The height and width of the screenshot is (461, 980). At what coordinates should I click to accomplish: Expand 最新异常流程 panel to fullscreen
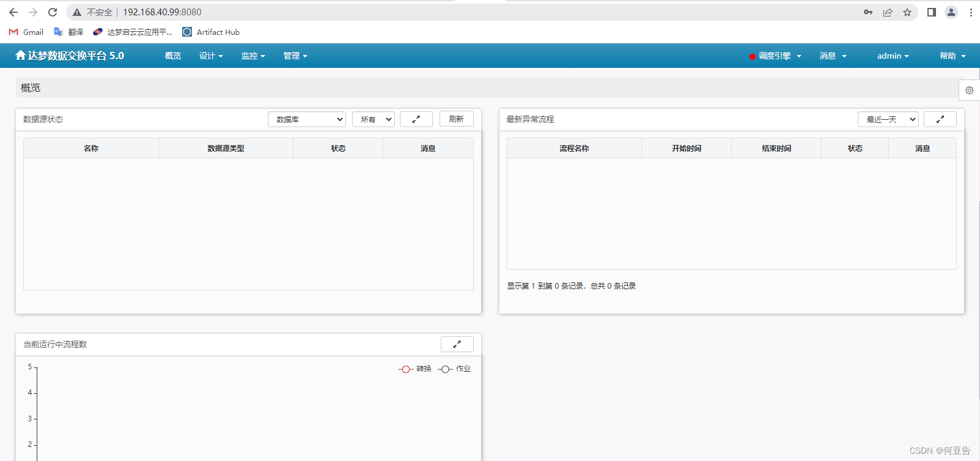pyautogui.click(x=940, y=119)
